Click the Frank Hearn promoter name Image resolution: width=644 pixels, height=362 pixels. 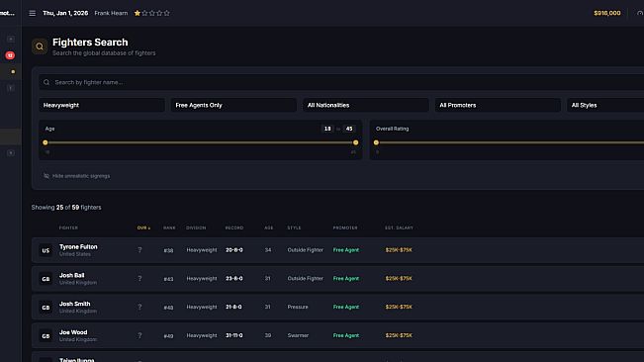(111, 13)
